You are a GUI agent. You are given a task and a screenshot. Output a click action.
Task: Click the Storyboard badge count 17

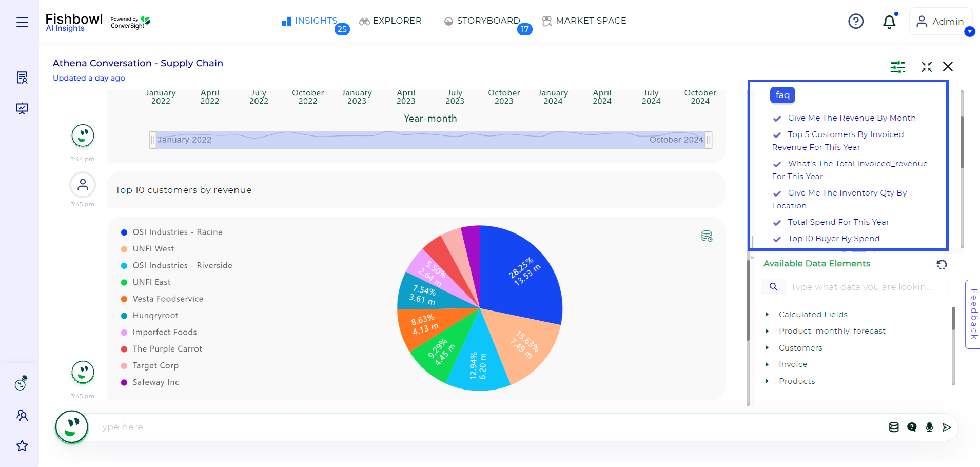pyautogui.click(x=525, y=29)
